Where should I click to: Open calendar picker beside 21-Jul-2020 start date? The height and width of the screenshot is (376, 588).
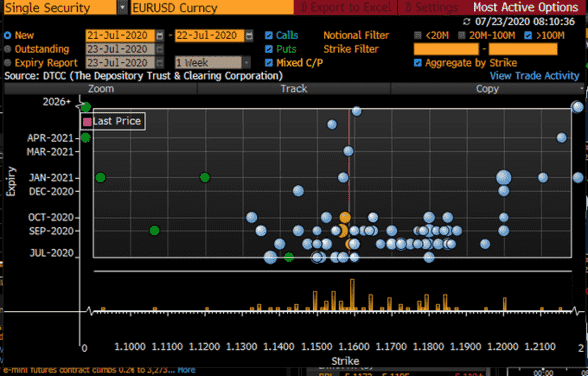pos(160,36)
